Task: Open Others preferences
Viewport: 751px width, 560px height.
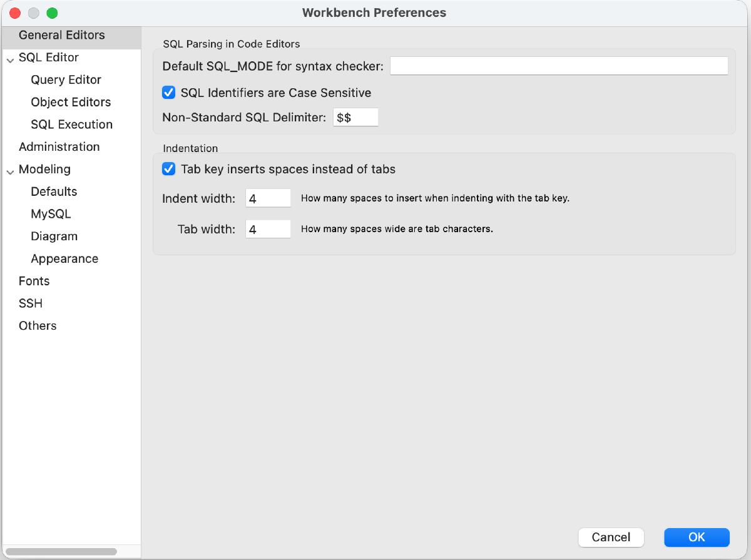Action: [x=38, y=325]
